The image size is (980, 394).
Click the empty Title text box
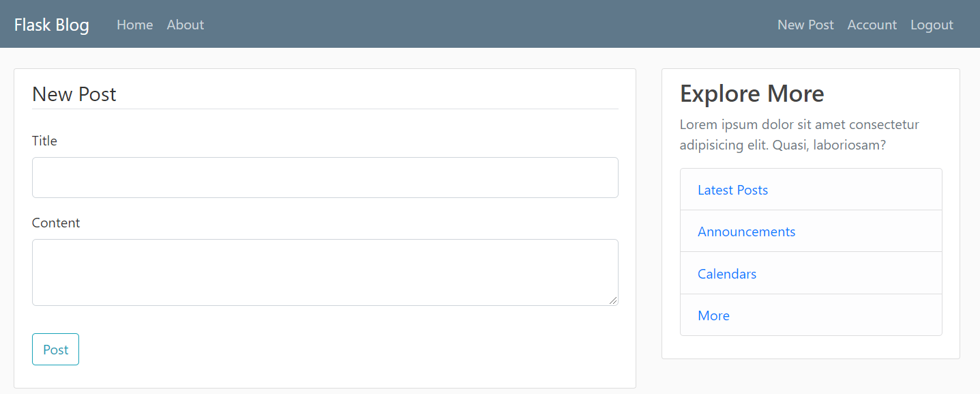(325, 178)
